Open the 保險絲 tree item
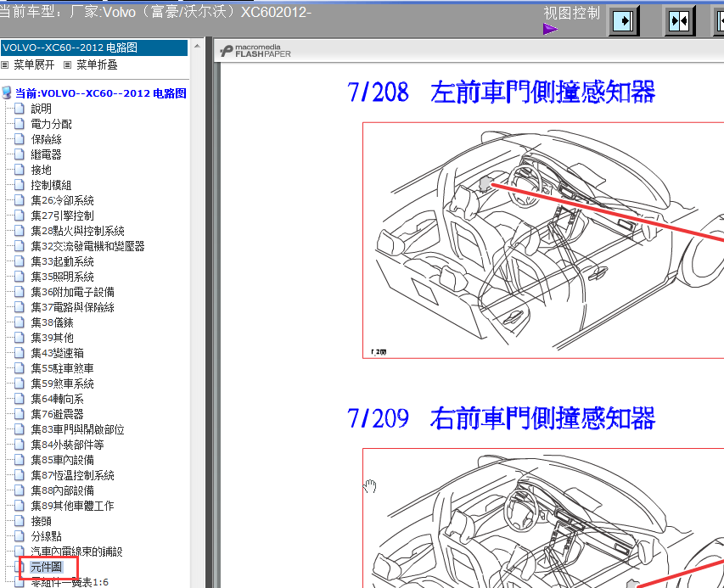This screenshot has width=724, height=588. [46, 139]
